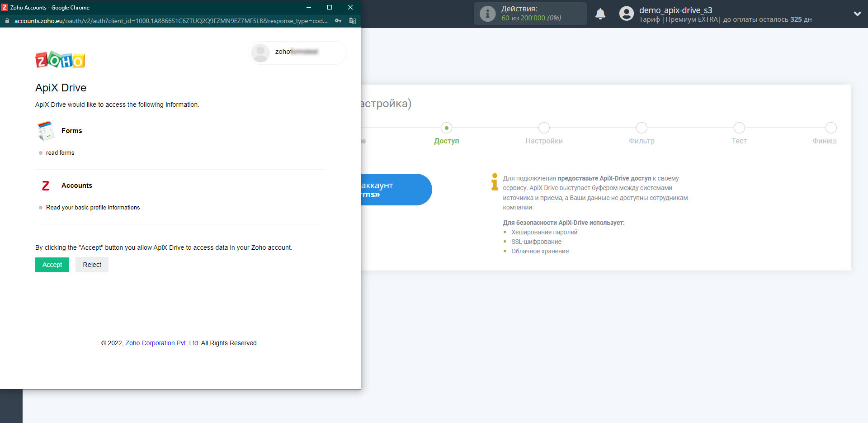The width and height of the screenshot is (868, 423).
Task: Select the Настройки step label
Action: (544, 141)
